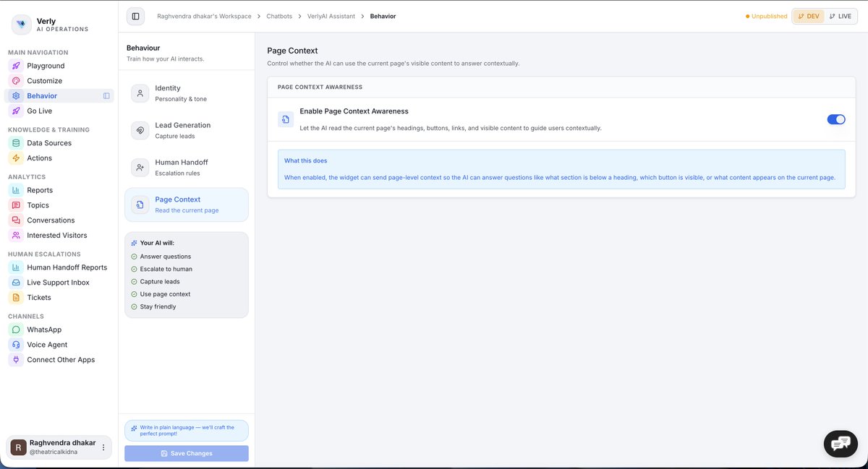
Task: Disable Page Context Awareness switch
Action: [x=836, y=119]
